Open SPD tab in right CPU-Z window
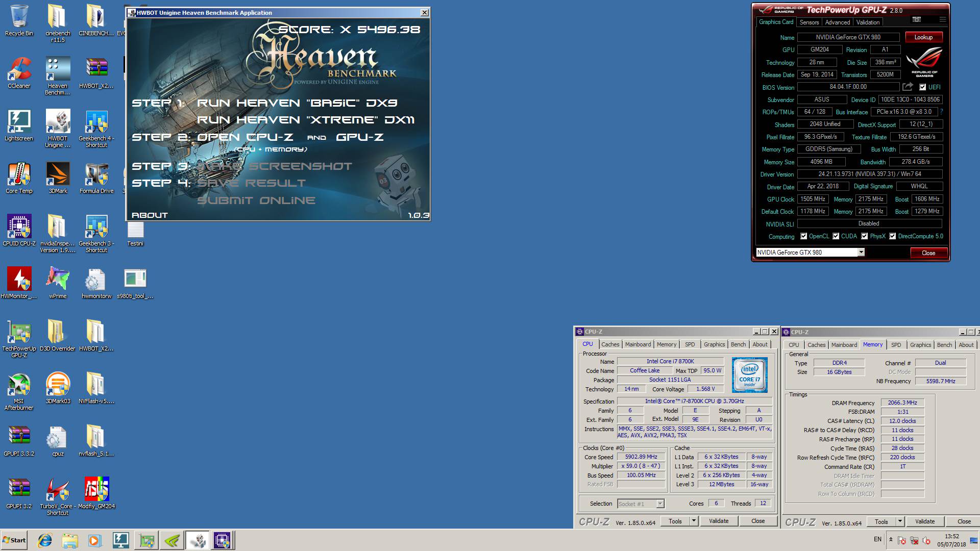The width and height of the screenshot is (980, 551). click(896, 345)
